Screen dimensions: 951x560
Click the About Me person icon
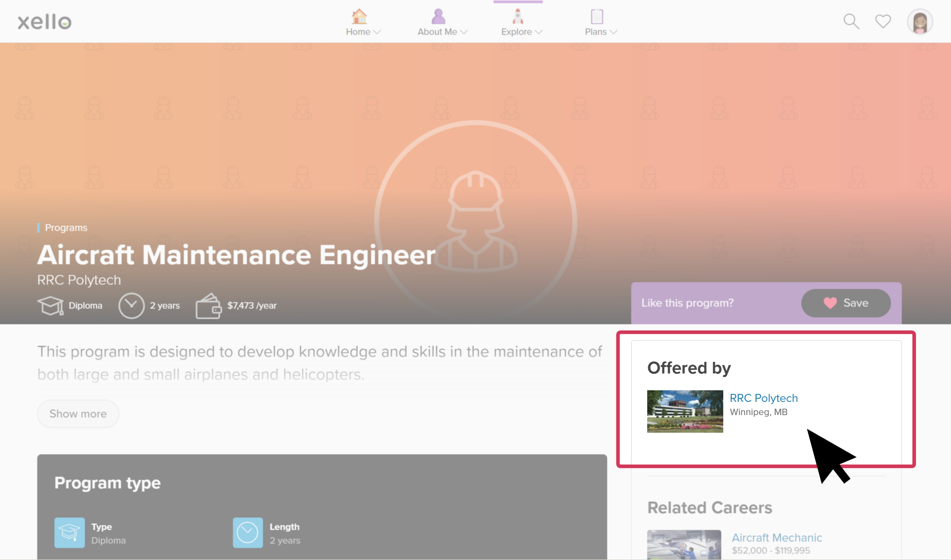point(438,16)
